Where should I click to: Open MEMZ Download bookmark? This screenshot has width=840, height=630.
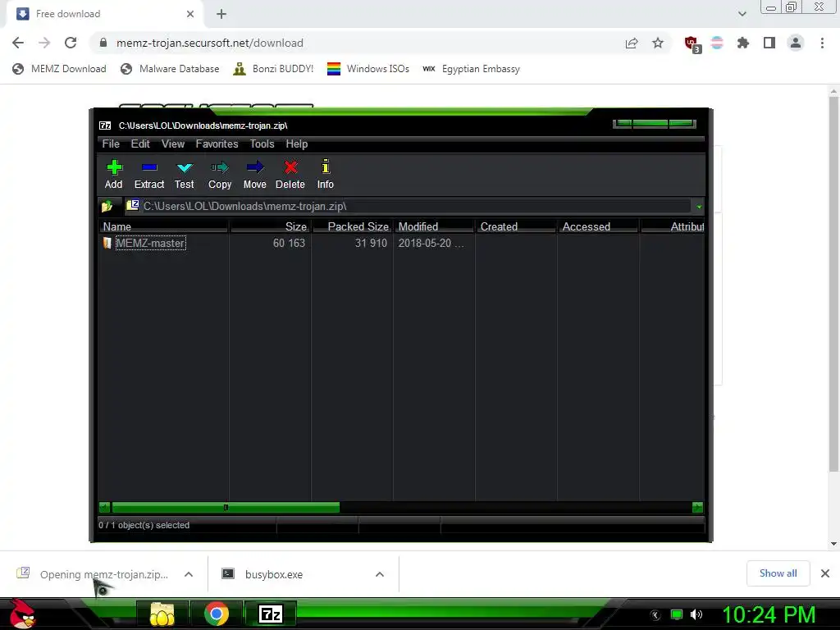tap(59, 69)
